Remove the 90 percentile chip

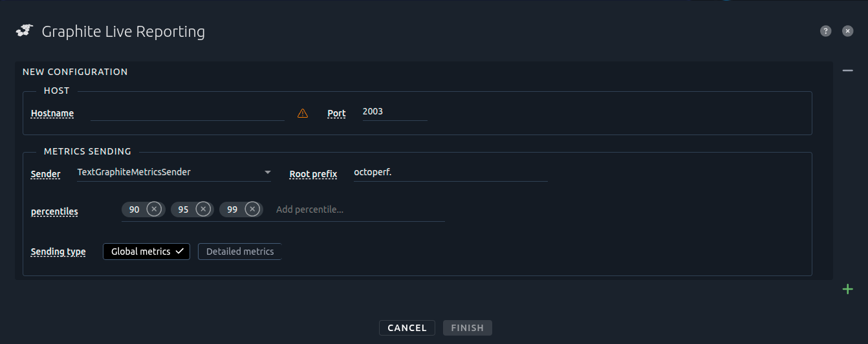coord(153,210)
